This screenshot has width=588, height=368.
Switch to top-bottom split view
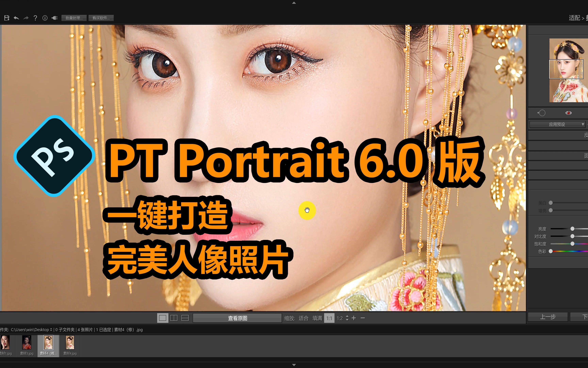[185, 318]
